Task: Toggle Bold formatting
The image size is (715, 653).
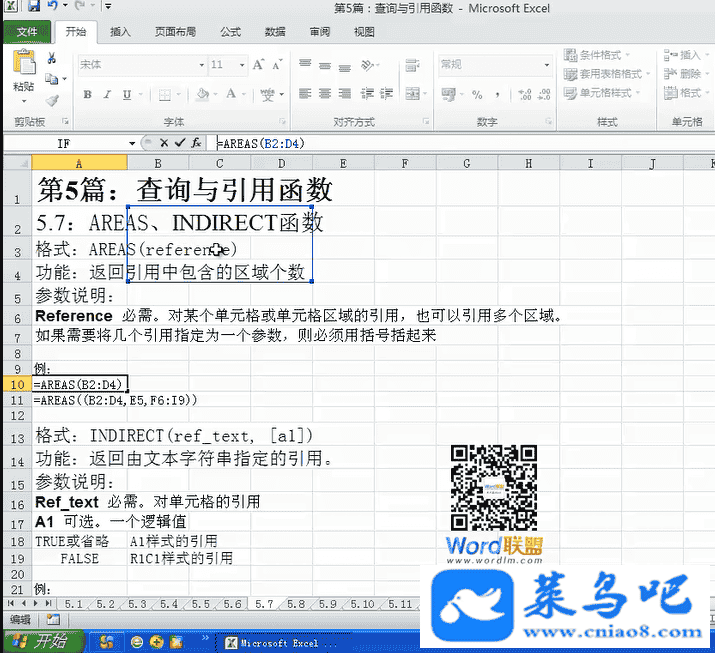Action: pyautogui.click(x=87, y=95)
